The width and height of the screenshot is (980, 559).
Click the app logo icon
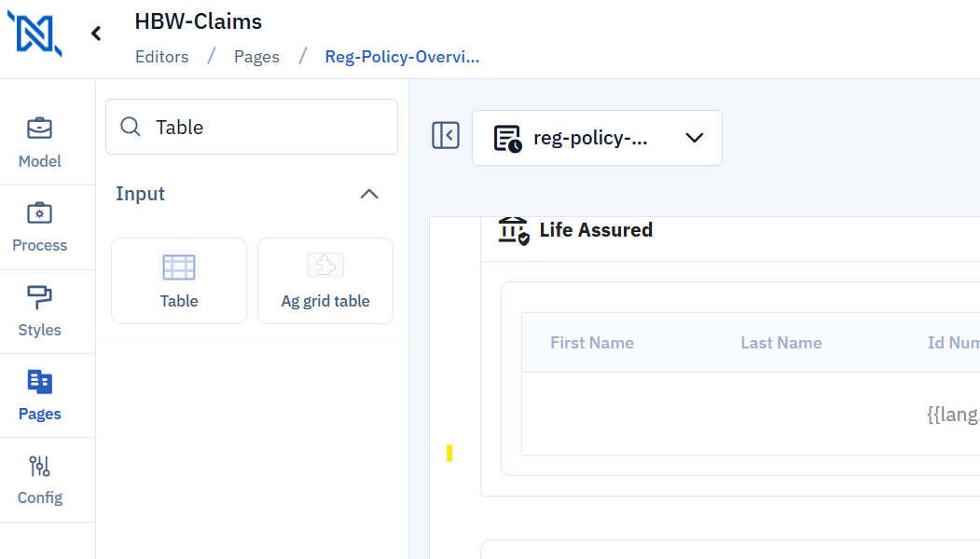[35, 34]
